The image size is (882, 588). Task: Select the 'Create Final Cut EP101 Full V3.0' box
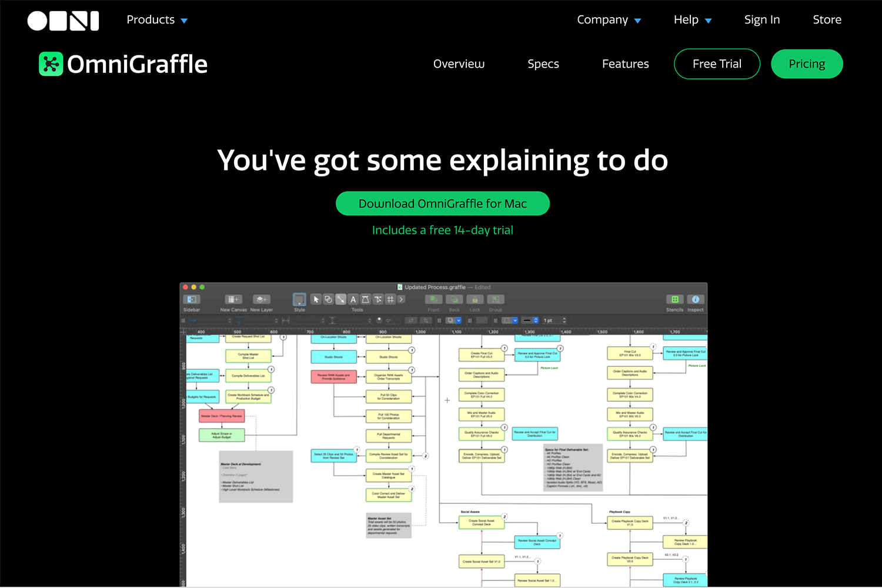point(482,355)
